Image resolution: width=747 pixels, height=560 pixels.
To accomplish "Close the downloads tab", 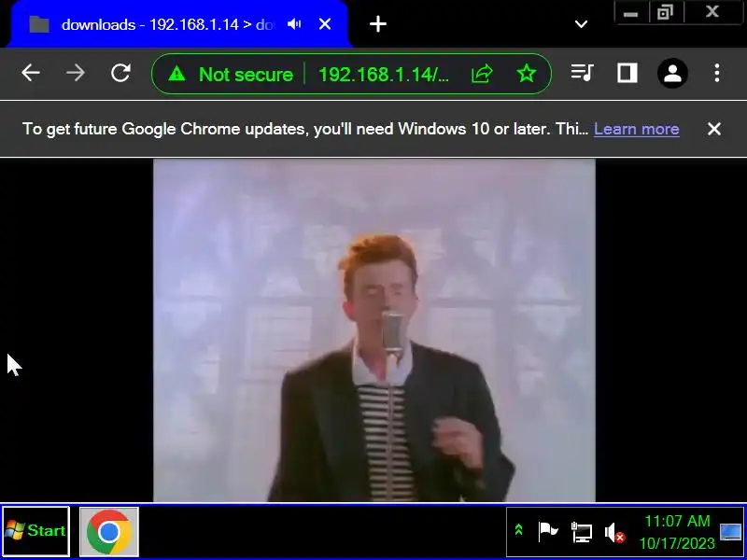I will coord(325,24).
